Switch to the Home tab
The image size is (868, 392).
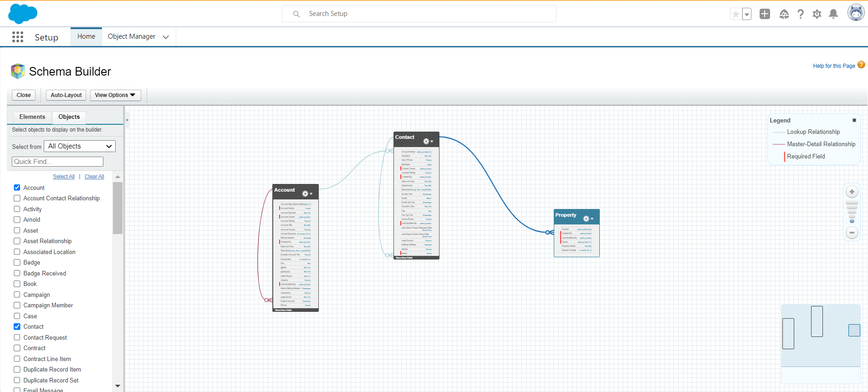(86, 36)
